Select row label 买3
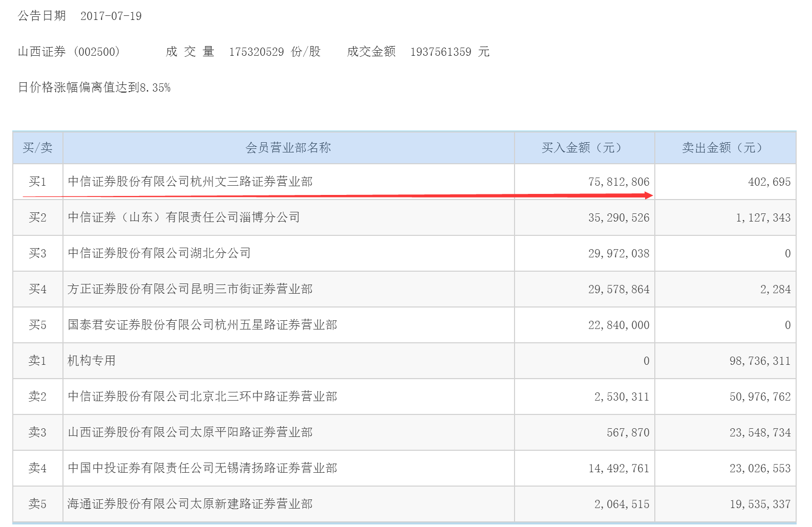Image resolution: width=812 pixels, height=527 pixels. 37,253
